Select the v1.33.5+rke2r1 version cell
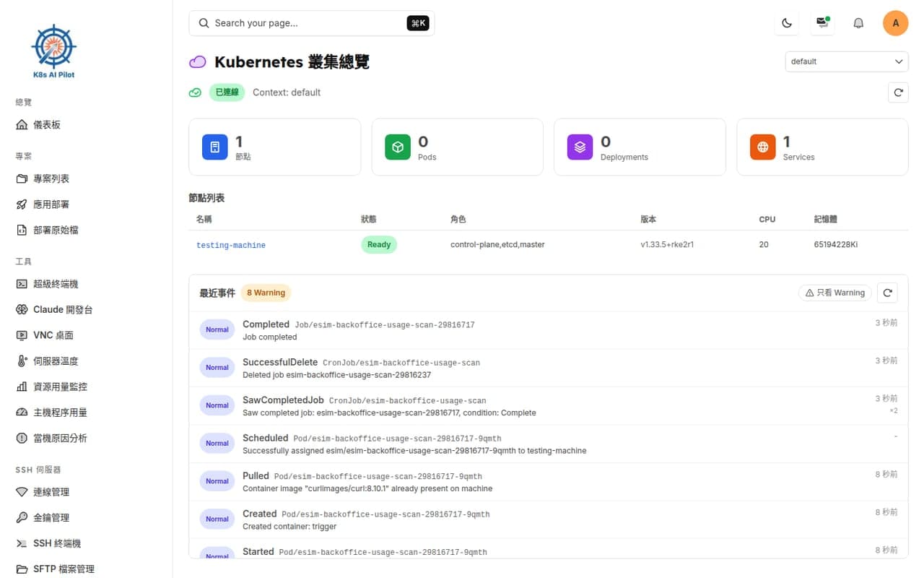Screen dimensions: 924x578 tap(667, 244)
